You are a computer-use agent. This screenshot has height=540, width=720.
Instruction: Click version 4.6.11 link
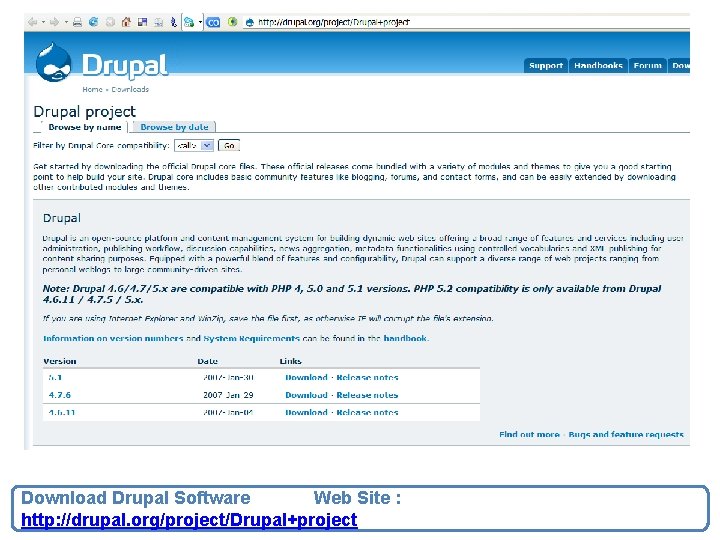(x=62, y=412)
